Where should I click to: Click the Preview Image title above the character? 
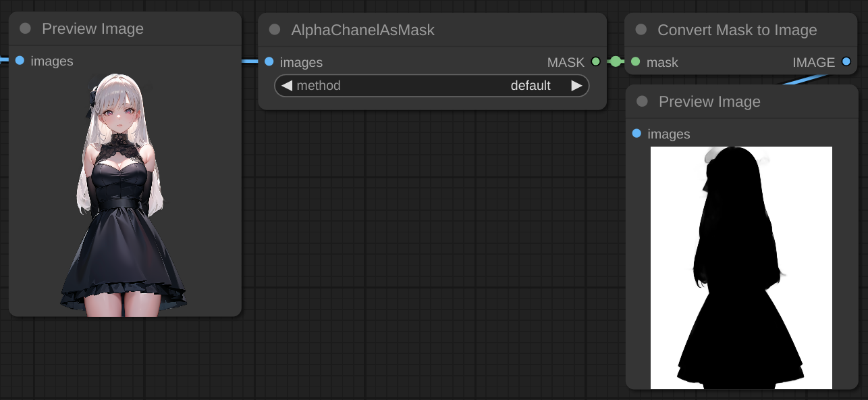coord(92,28)
